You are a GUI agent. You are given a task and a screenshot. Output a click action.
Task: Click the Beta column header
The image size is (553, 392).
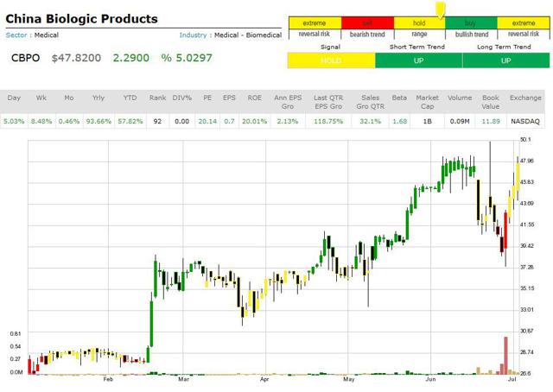point(399,98)
